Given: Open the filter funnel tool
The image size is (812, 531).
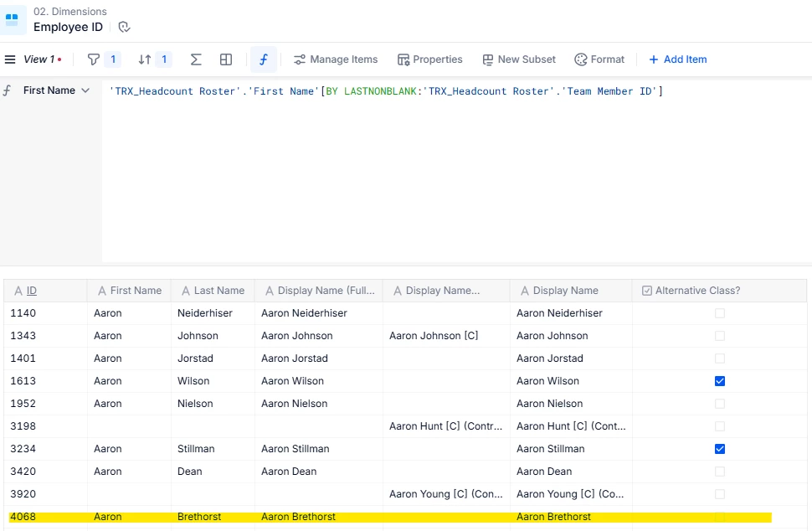Looking at the screenshot, I should pyautogui.click(x=93, y=59).
